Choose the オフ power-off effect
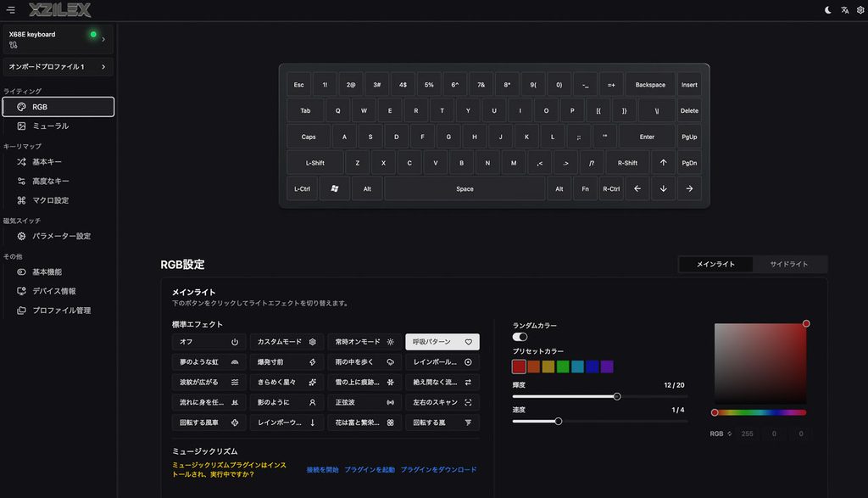This screenshot has width=868, height=498. 209,342
